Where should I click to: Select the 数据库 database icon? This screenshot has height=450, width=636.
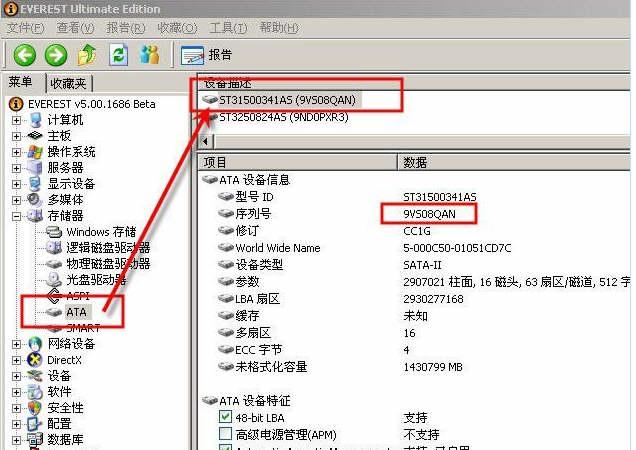point(35,439)
